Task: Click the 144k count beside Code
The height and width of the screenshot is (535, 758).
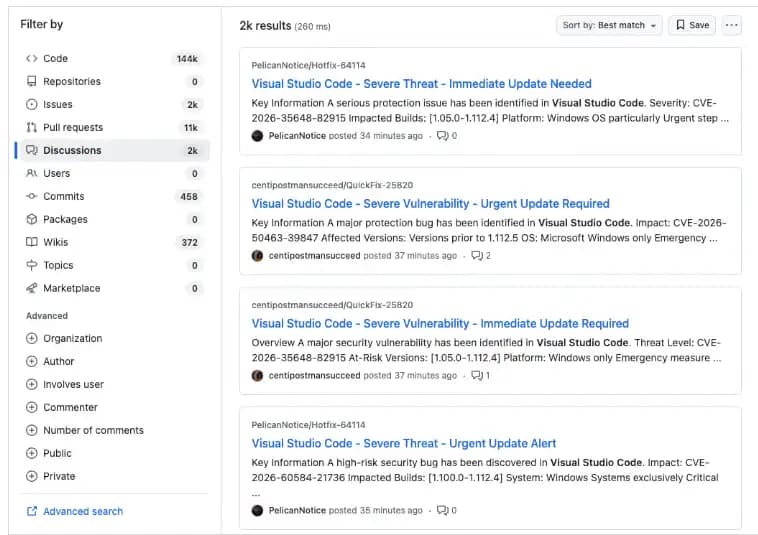Action: pos(187,58)
